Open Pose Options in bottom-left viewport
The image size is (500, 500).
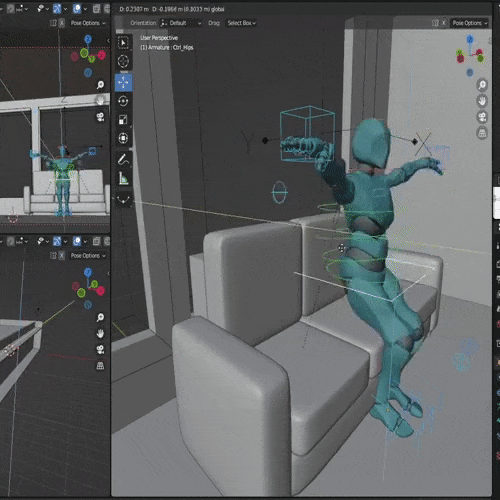[x=88, y=255]
